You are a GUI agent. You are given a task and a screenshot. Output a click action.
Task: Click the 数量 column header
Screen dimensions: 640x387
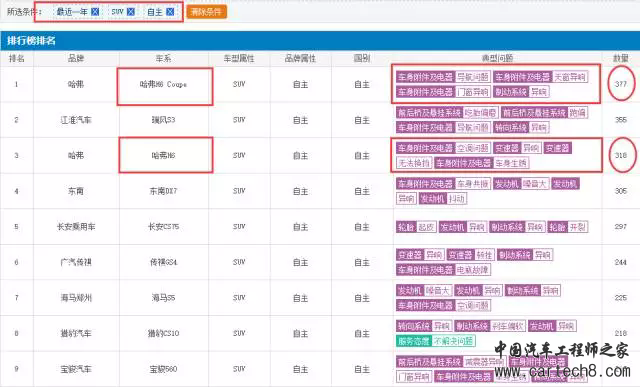[620, 58]
